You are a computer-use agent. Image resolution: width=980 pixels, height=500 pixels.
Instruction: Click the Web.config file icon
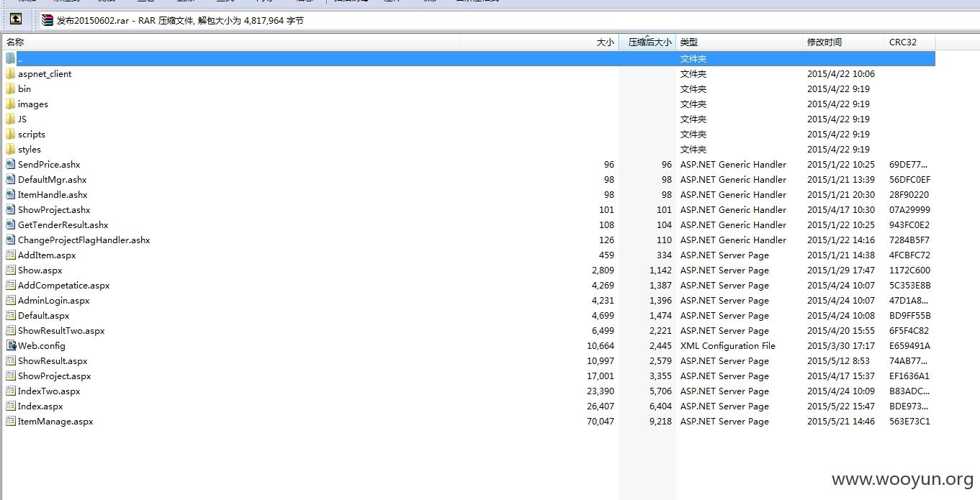coord(10,345)
